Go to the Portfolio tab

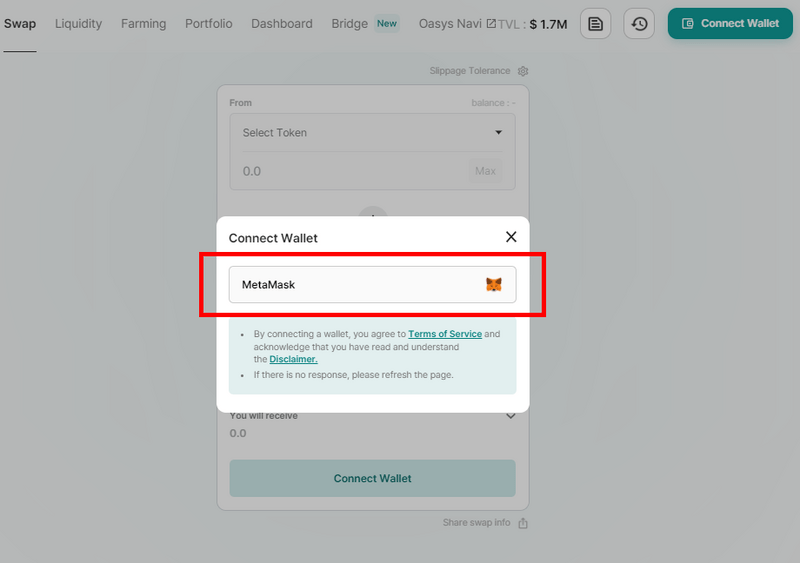[x=208, y=24]
